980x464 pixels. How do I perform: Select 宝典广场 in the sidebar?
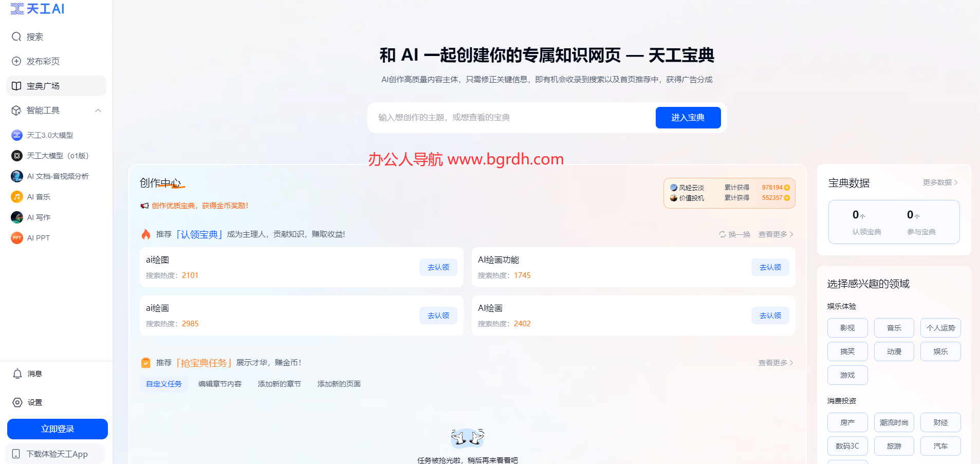pos(56,86)
